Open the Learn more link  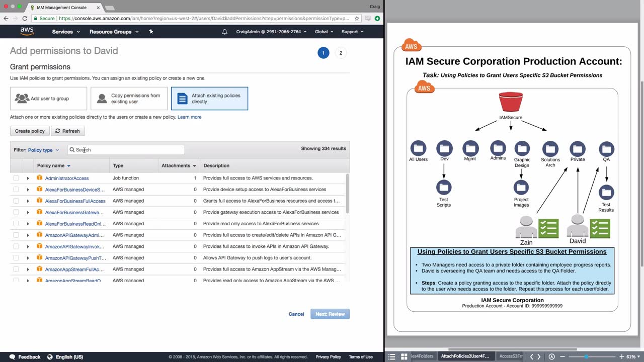(x=189, y=117)
